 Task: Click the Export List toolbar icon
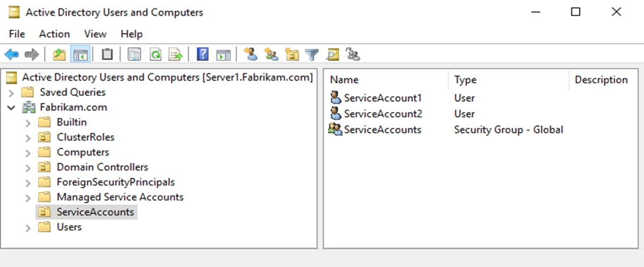point(176,54)
